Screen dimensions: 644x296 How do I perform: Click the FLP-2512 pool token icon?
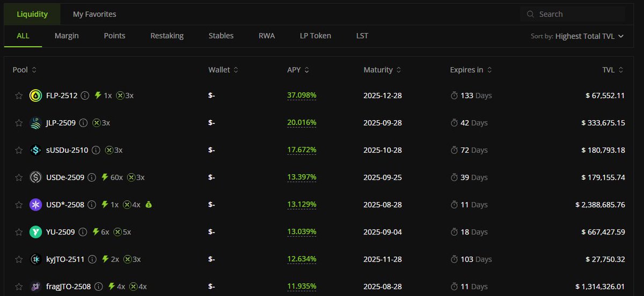tap(36, 95)
